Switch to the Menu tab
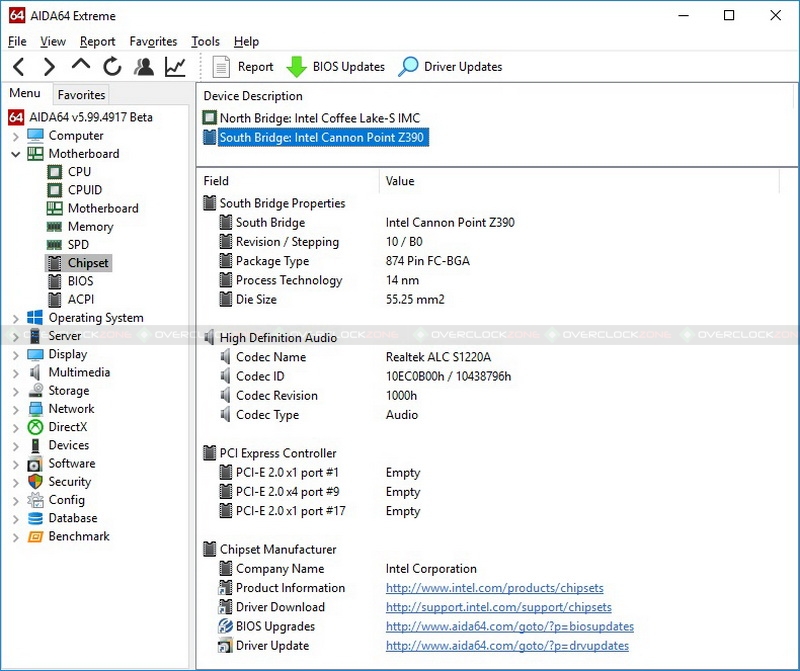Viewport: 800px width, 671px height. (x=25, y=93)
